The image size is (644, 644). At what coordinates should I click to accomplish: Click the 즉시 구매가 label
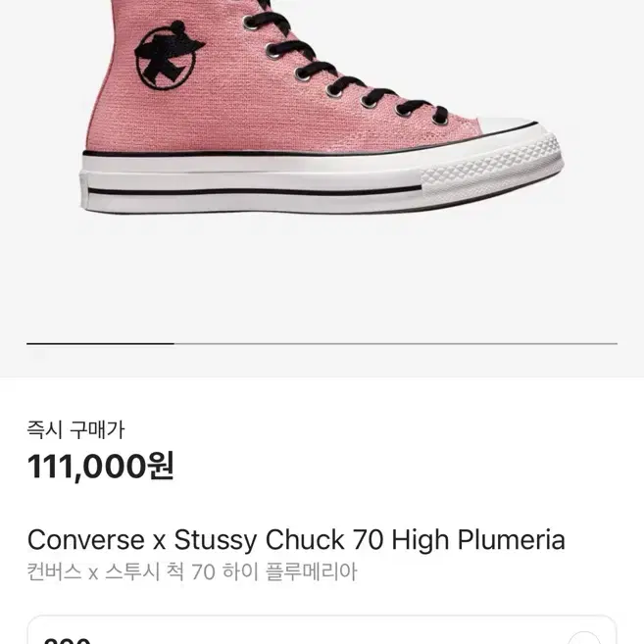(x=75, y=430)
